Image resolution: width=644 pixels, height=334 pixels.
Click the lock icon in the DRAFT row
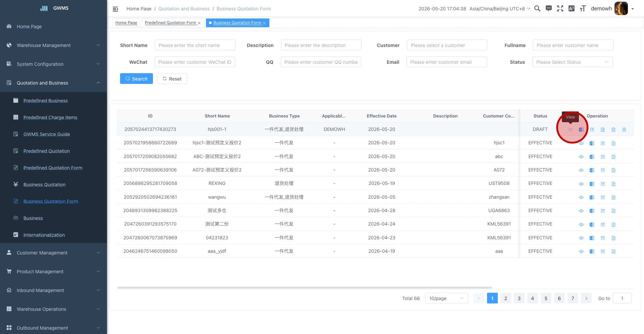(x=624, y=130)
